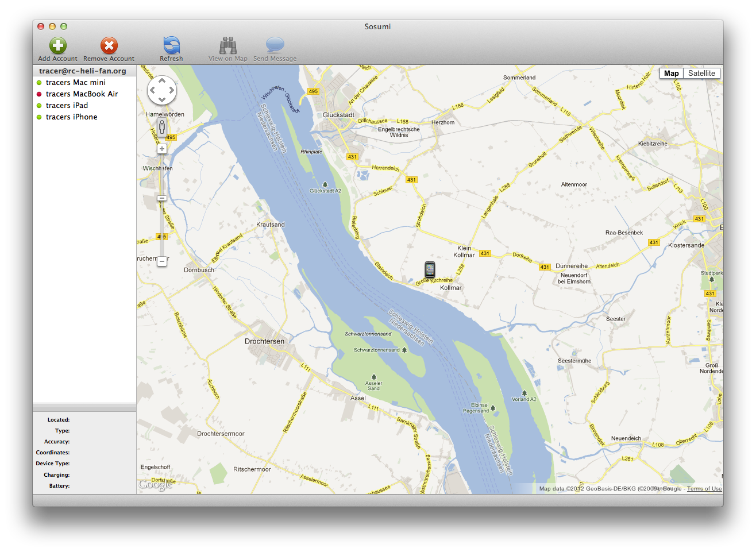Click the Altenmoor label on map

[x=574, y=184]
